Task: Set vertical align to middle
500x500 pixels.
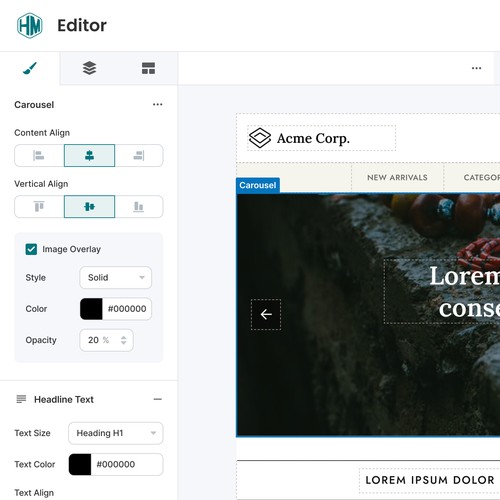Action: tap(89, 207)
